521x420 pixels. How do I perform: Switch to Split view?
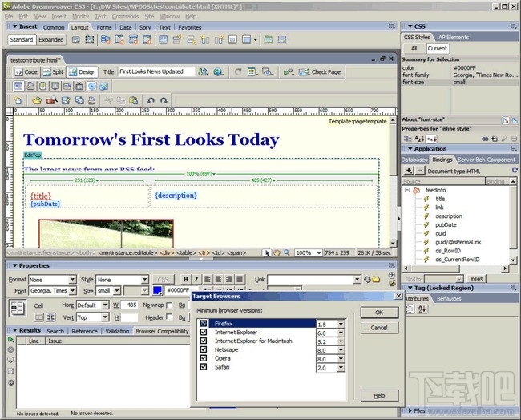click(x=53, y=72)
